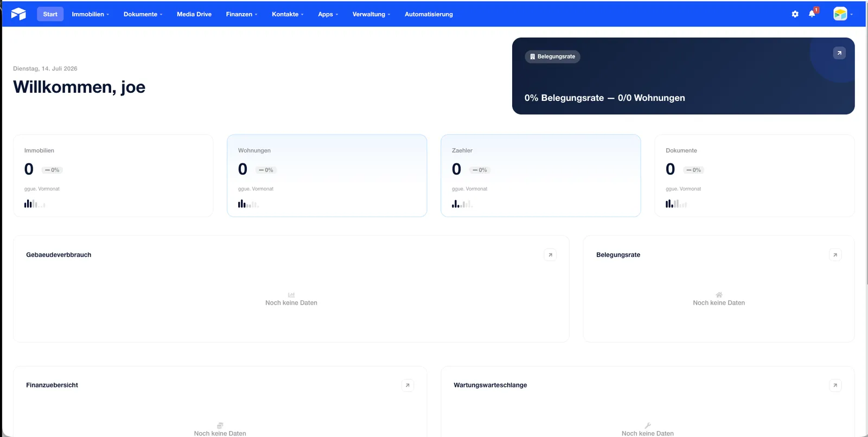Expand the Immobilien menu
The width and height of the screenshot is (868, 437).
(x=90, y=14)
